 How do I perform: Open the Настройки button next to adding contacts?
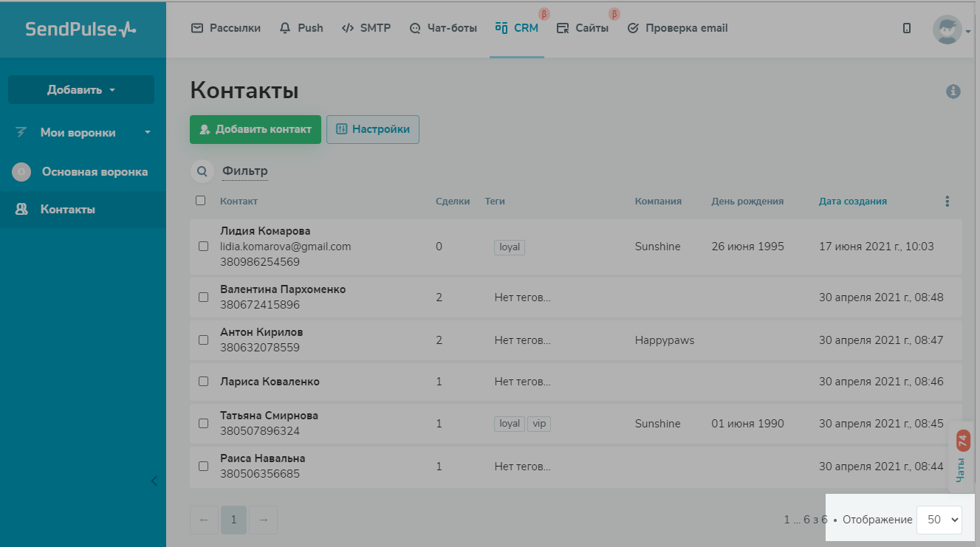[x=373, y=128]
